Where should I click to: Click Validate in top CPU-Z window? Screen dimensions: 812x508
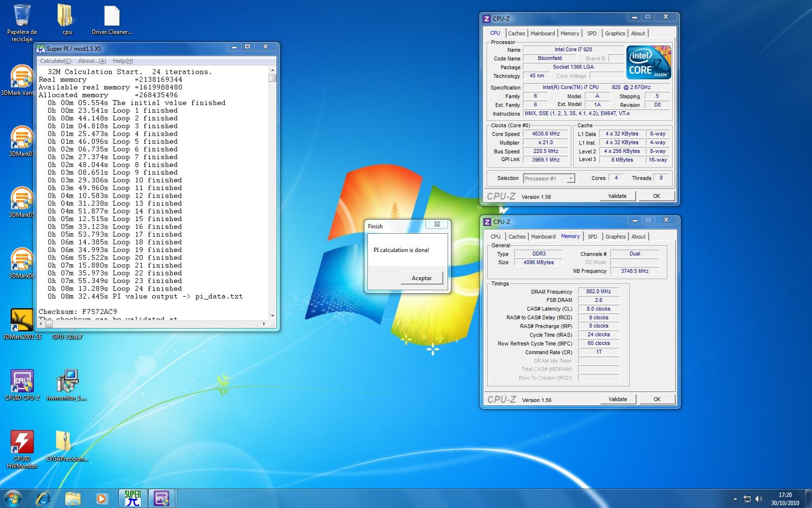point(617,196)
